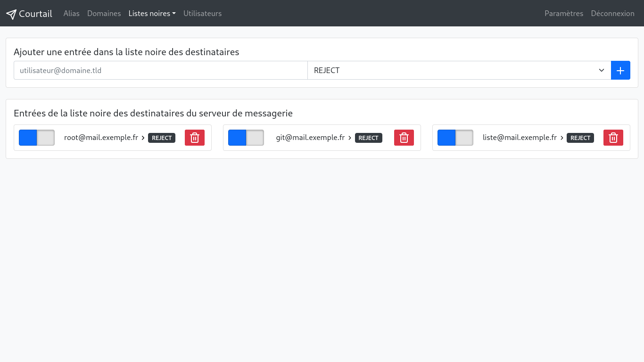Screen dimensions: 644x362
Task: Click the REJECT badge for root@mail.exemple.fr
Action: tap(162, 138)
